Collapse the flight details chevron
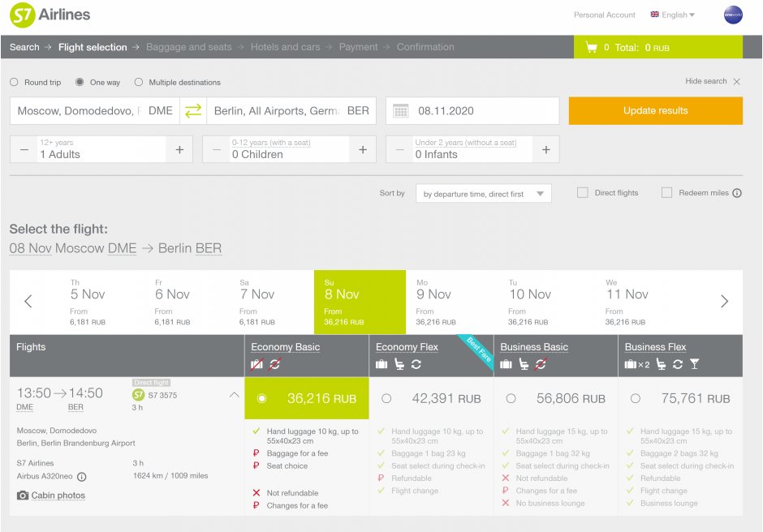Image resolution: width=763 pixels, height=532 pixels. tap(234, 395)
